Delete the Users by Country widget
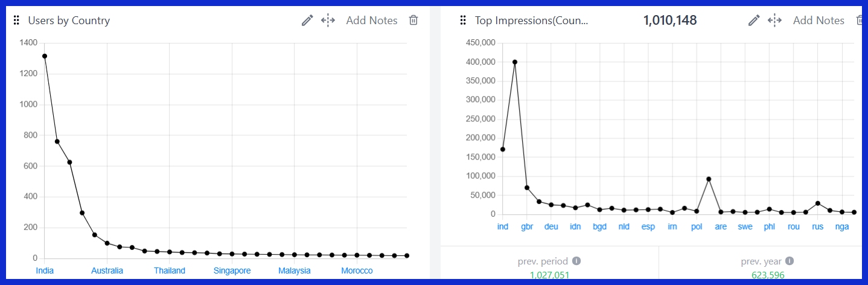The width and height of the screenshot is (868, 285). click(x=413, y=21)
